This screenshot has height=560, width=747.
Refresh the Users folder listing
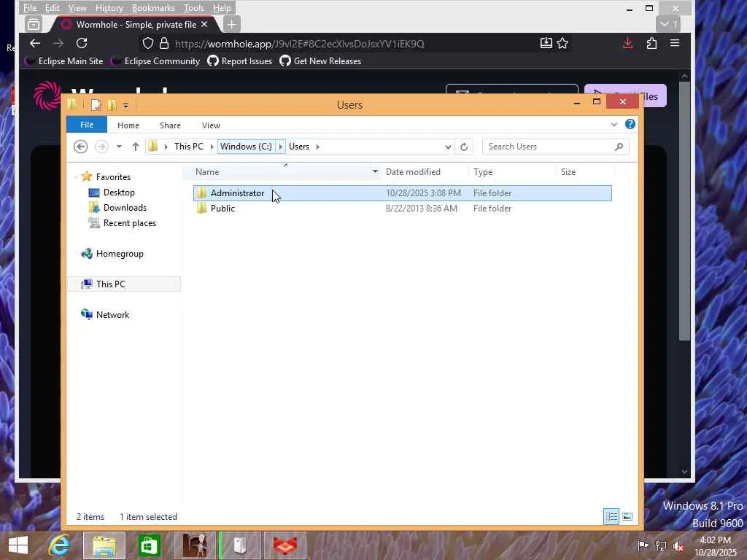(x=464, y=147)
